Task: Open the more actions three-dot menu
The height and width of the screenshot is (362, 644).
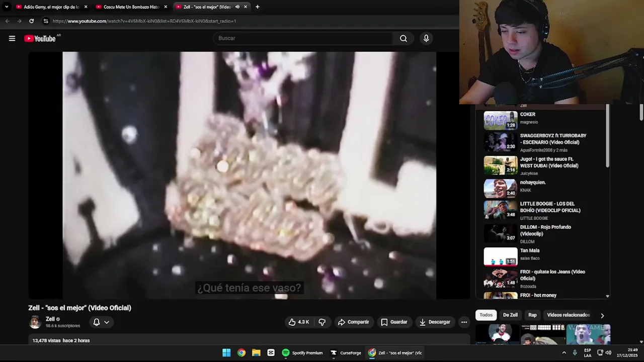Action: [x=464, y=322]
